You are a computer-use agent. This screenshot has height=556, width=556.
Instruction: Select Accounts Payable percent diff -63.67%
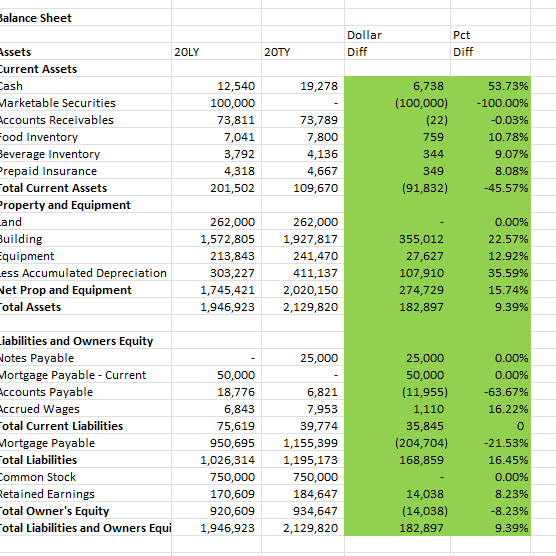pos(490,392)
